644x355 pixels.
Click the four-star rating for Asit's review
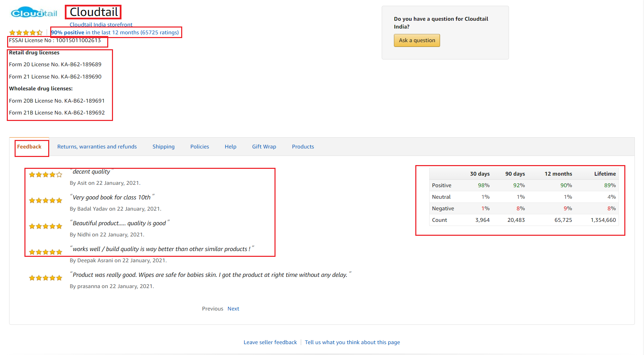(x=45, y=175)
